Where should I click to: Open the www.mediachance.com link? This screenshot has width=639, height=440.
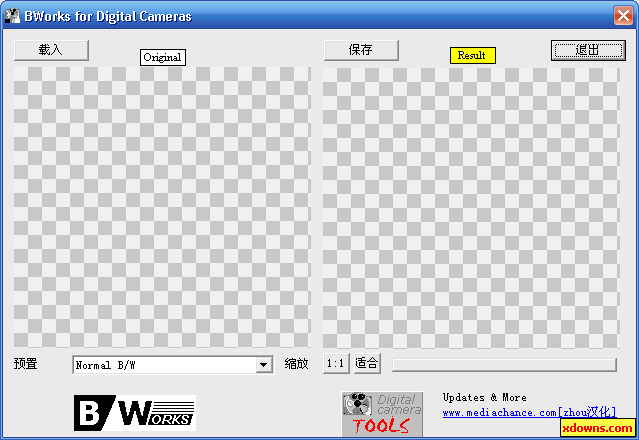529,413
